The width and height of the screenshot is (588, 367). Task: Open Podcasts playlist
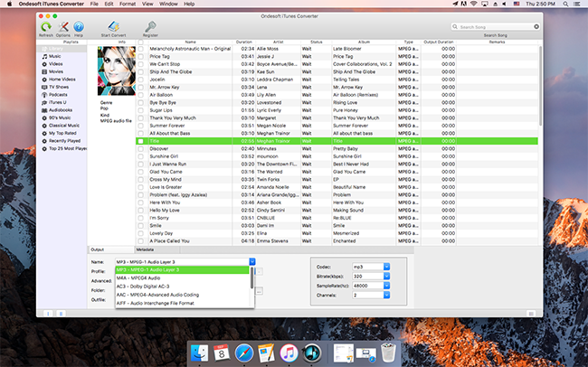coord(58,95)
